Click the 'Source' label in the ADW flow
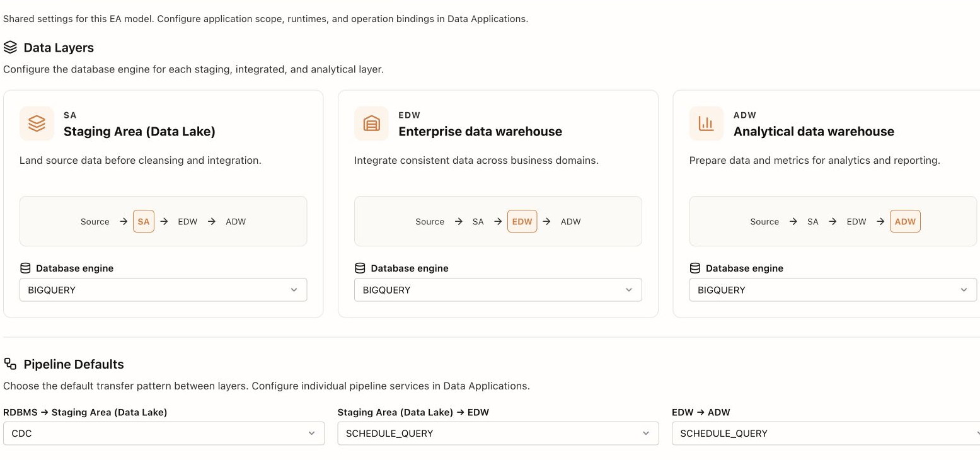980x460 pixels. pos(764,222)
